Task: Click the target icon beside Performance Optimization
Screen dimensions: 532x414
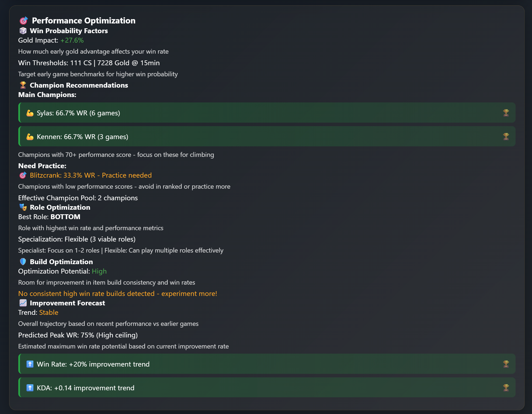Action: coord(23,21)
